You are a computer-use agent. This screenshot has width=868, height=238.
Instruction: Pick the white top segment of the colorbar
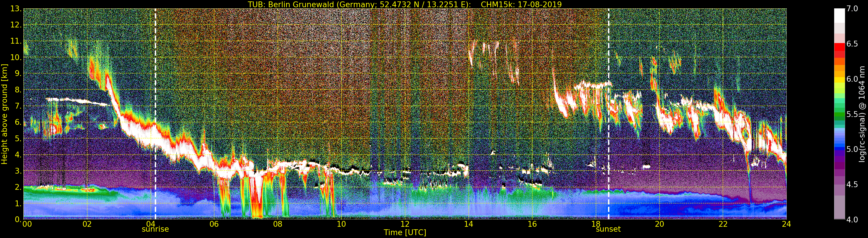(x=839, y=16)
